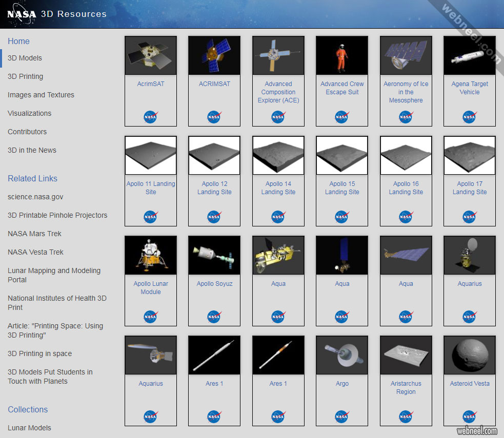
Task: Open 3D Models Put Students in Touch link
Action: (50, 377)
